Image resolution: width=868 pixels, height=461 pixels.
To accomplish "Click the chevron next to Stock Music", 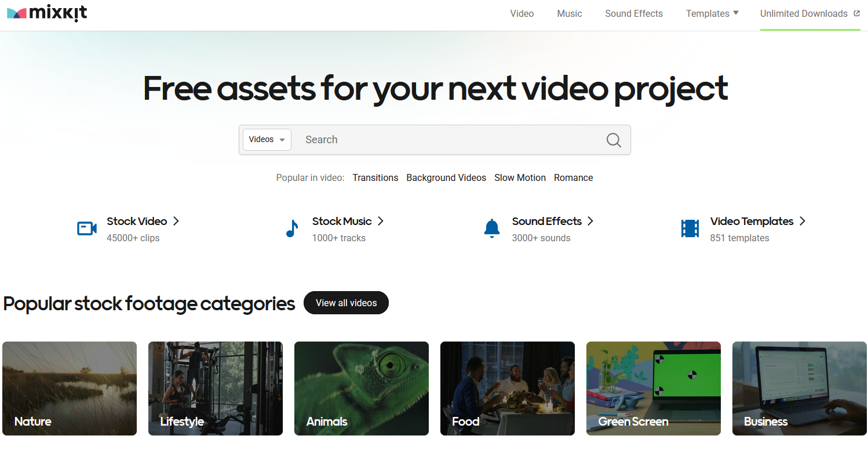I will 381,221.
